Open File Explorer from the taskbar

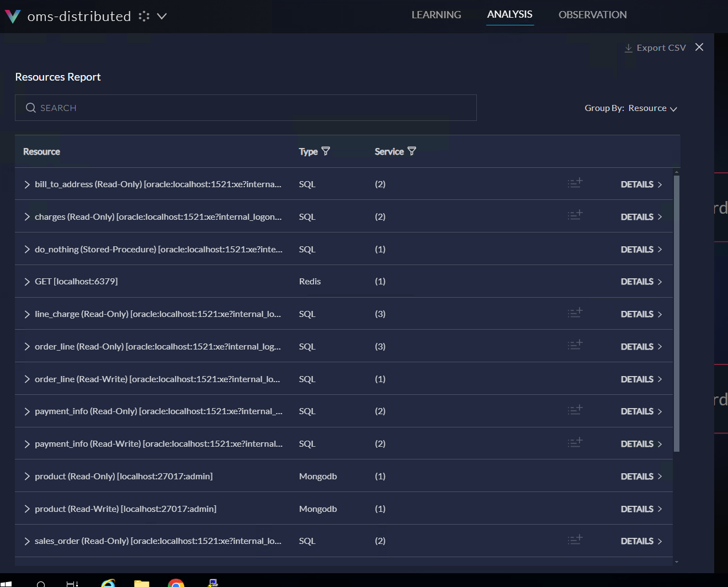142,583
